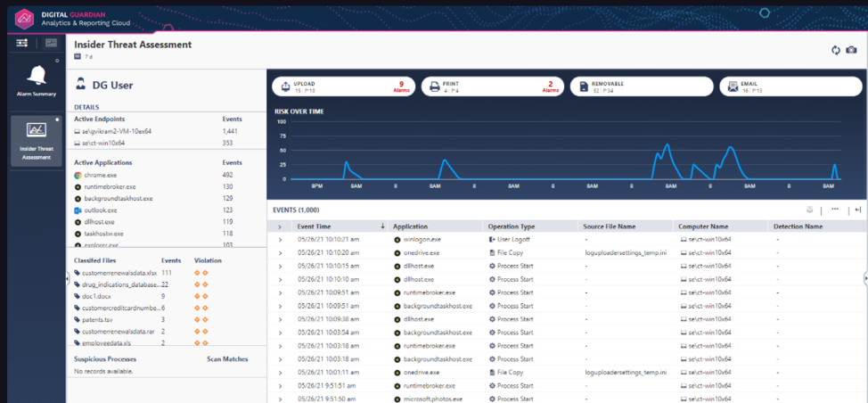This screenshot has height=403, width=868.
Task: Click the collapse columns arrow icon
Action: tap(858, 210)
